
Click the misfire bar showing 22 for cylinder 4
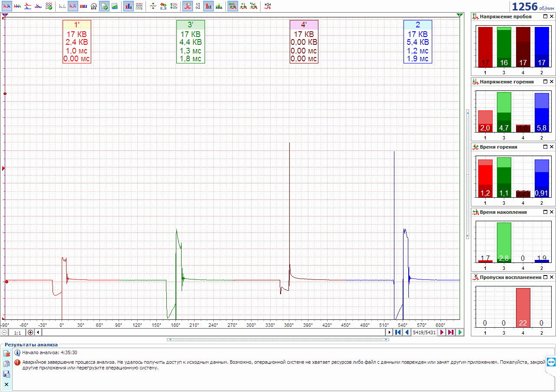tap(523, 308)
